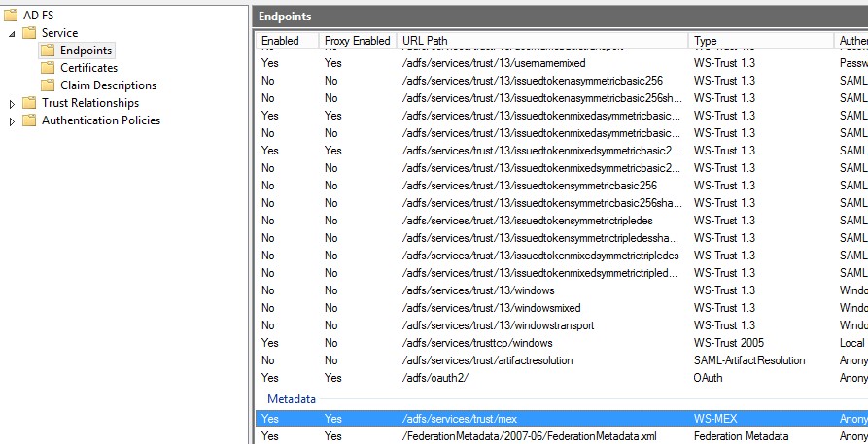Sort by URL Path column header
The height and width of the screenshot is (444, 868).
pos(542,41)
